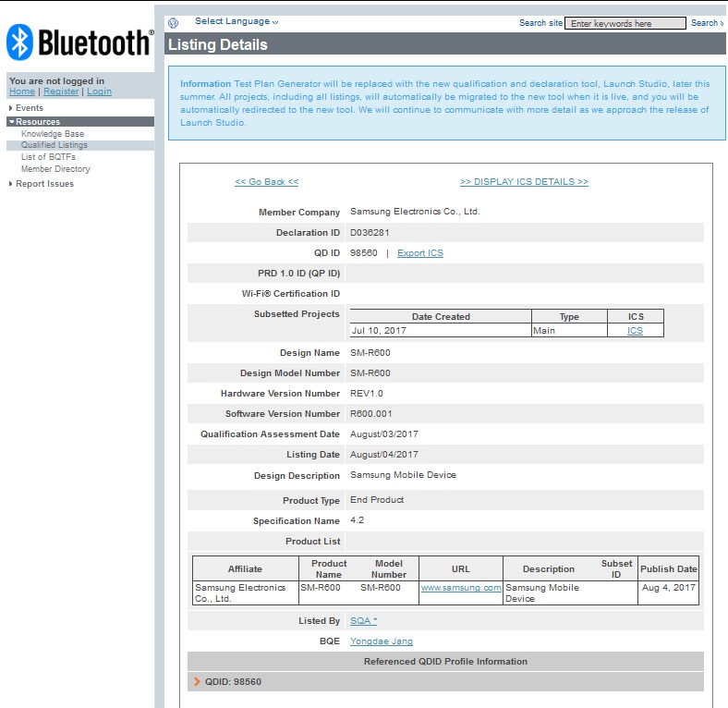
Task: Click the << Go Back << link
Action: tap(266, 182)
